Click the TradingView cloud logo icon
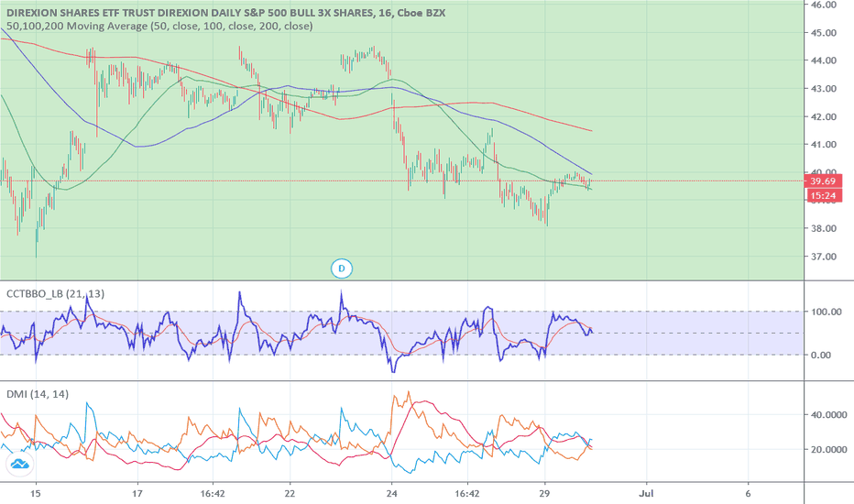Viewport: 854px width, 504px height. click(19, 465)
